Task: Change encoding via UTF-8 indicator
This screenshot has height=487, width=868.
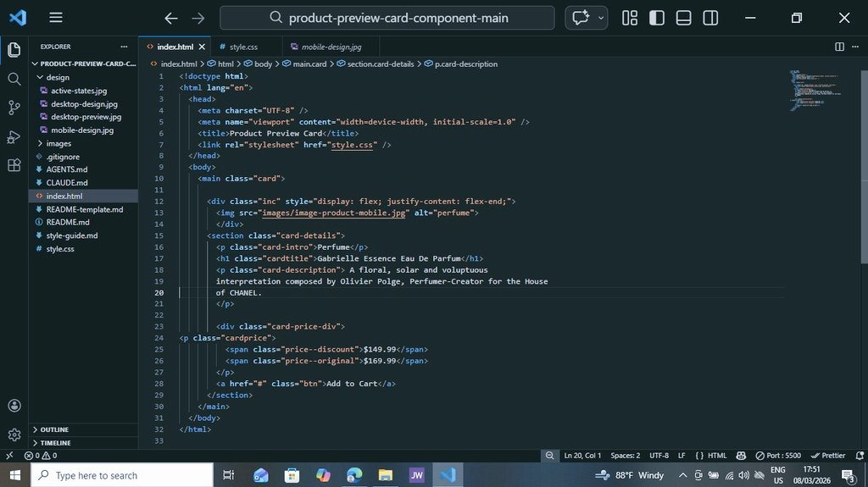Action: (659, 456)
